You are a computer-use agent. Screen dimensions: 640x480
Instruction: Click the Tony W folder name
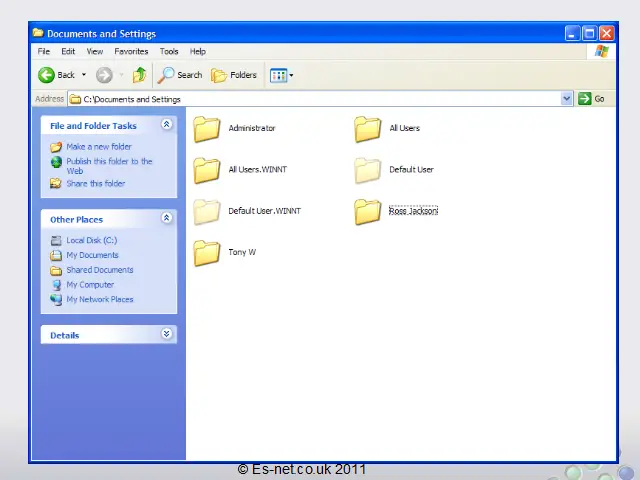(242, 252)
